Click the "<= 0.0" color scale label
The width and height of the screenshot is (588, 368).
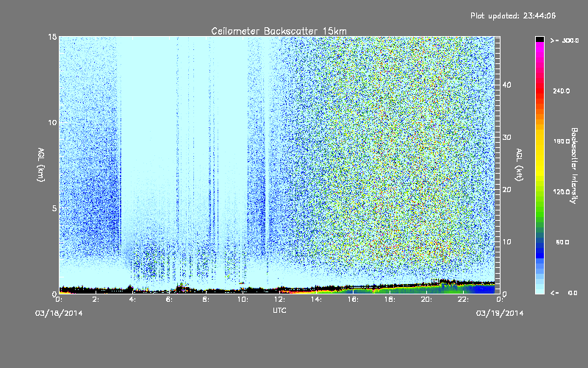point(564,292)
